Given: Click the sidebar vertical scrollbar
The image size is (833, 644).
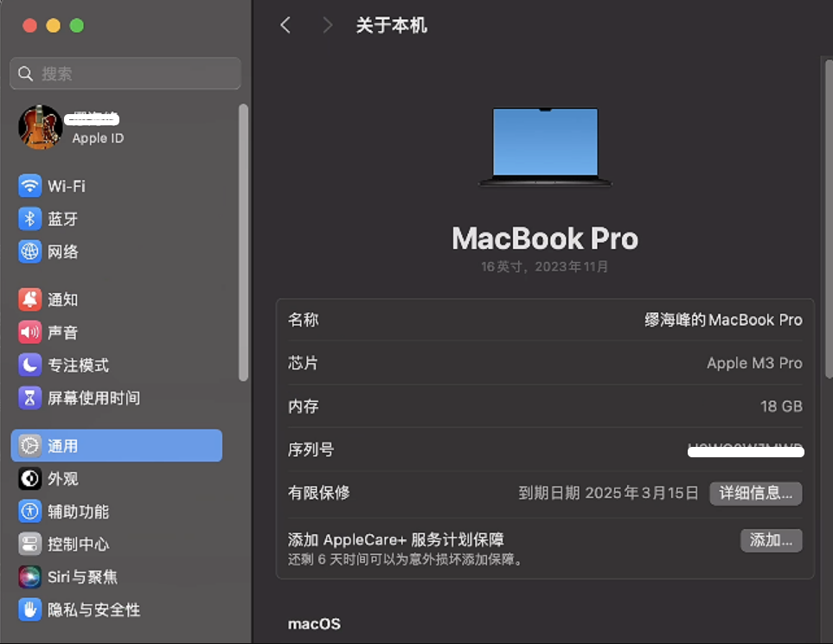Looking at the screenshot, I should click(243, 242).
